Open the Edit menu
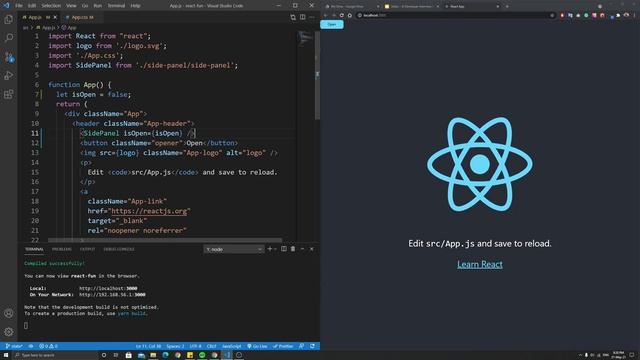Screen dimensions: 640x360 pos(32,6)
